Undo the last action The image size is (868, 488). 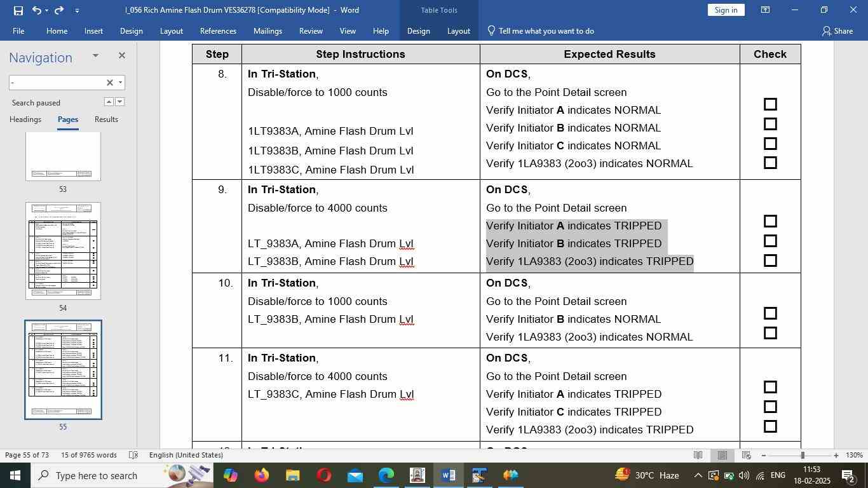[x=36, y=10]
